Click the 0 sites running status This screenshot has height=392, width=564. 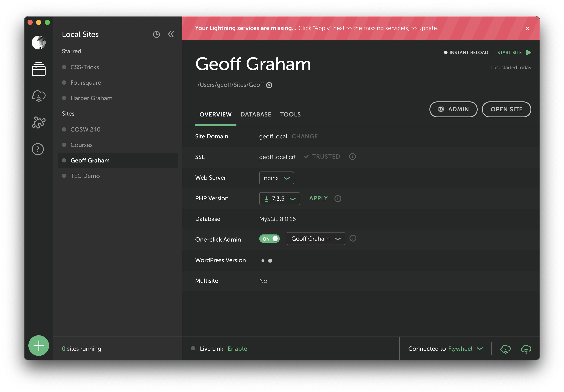coord(81,349)
